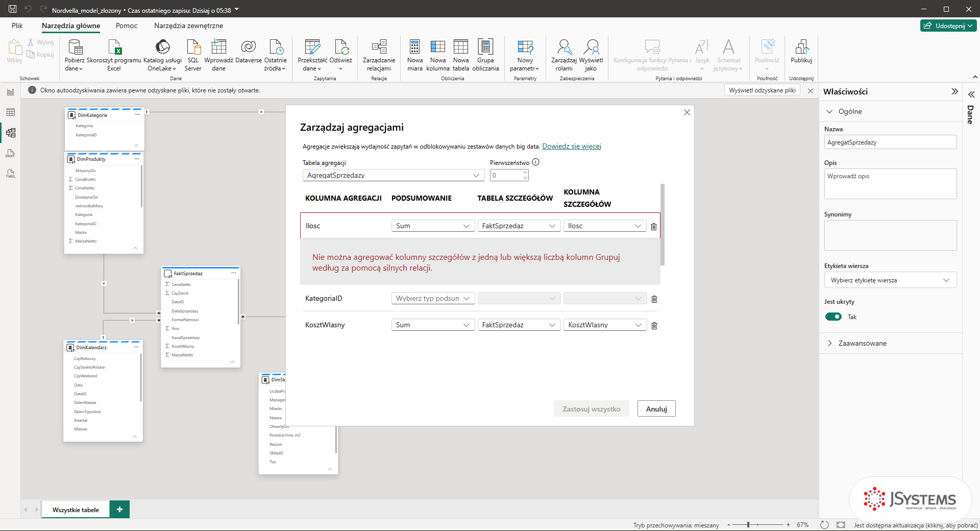Open detail table dropdown for KosztWlasny
Viewport: 980px width, 531px height.
(x=519, y=325)
